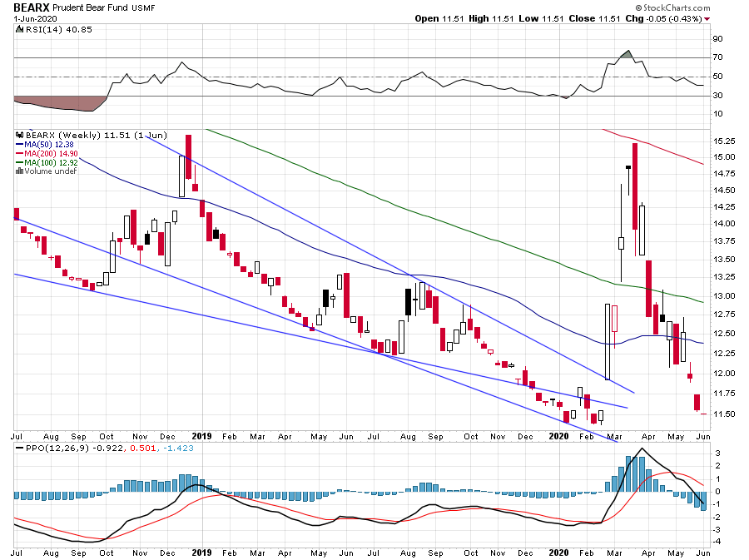Click the 12.00 price axis label
749x560 pixels.
(x=724, y=374)
